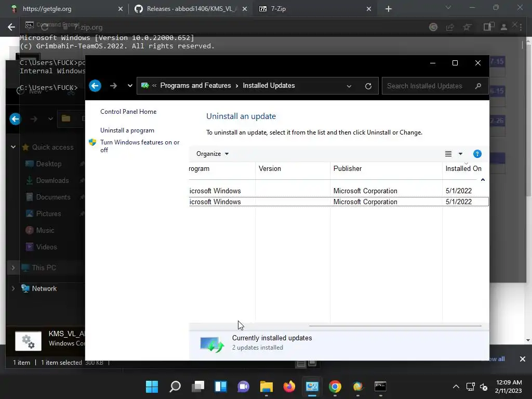532x399 pixels.
Task: Show hidden system tray icons
Action: 456,387
